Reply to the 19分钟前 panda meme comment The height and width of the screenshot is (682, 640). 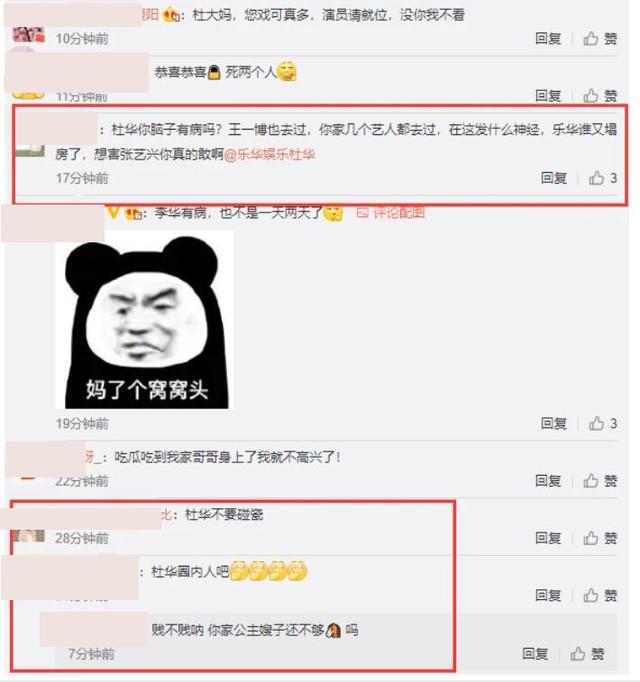pos(553,423)
